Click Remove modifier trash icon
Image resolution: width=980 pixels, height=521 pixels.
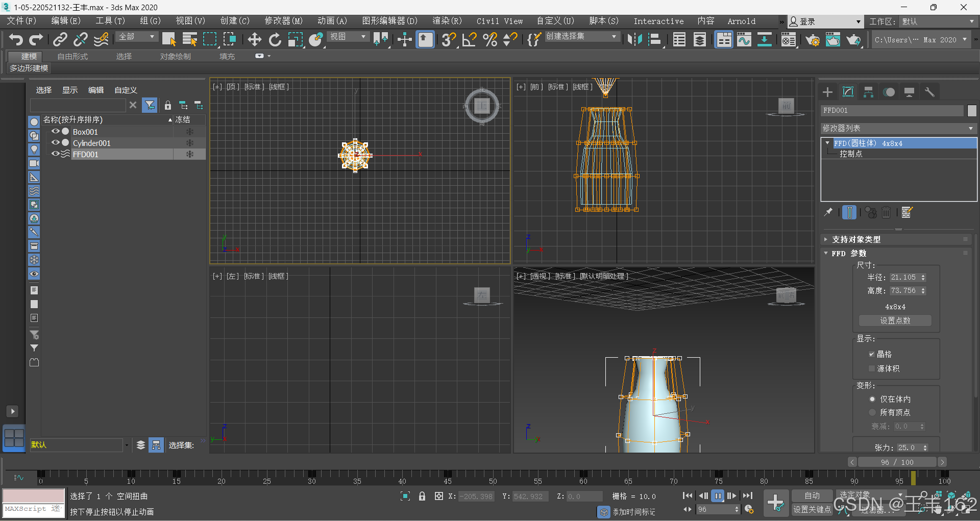pyautogui.click(x=887, y=212)
